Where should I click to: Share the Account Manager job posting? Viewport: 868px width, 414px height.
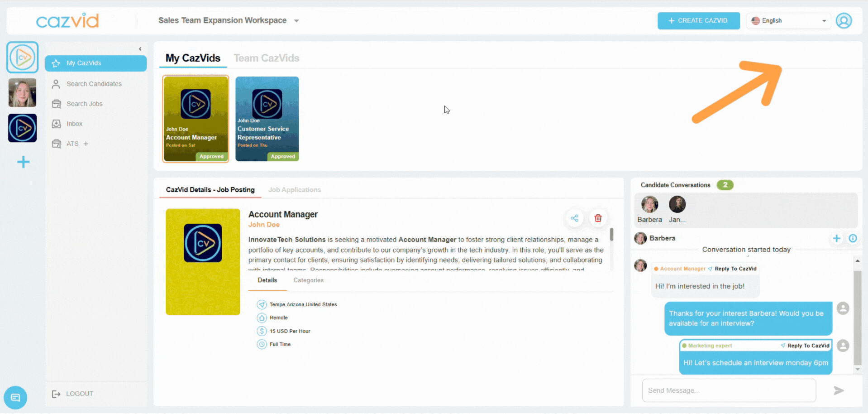(574, 218)
